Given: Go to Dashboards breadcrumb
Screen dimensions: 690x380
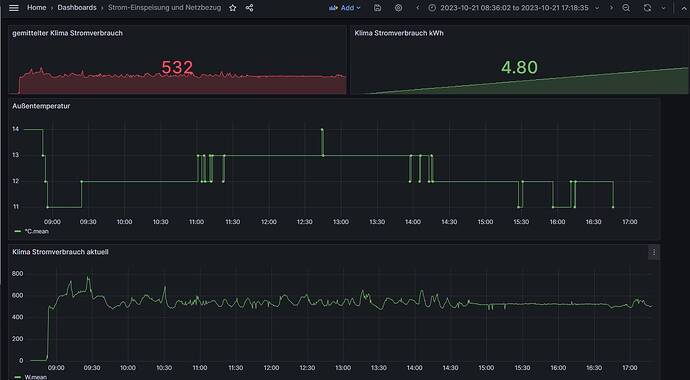Looking at the screenshot, I should (77, 7).
